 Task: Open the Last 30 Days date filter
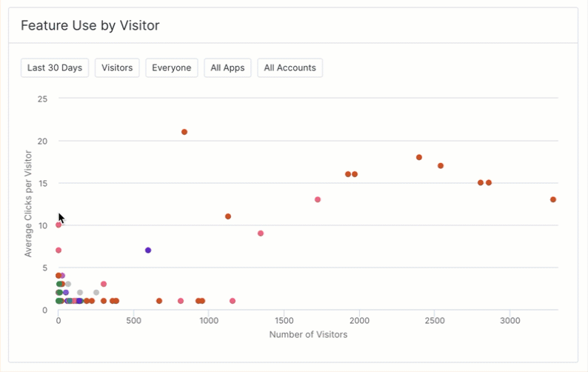click(55, 68)
